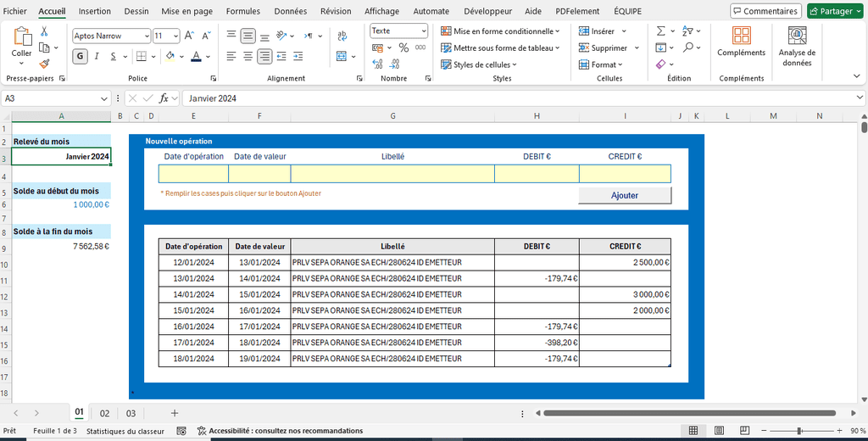The width and height of the screenshot is (868, 441).
Task: Open the Formules ribbon tab
Action: pos(242,11)
